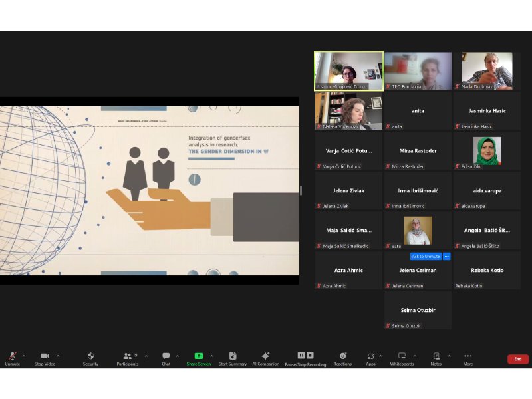Select Edisa Zilic's video thumbnail
532x399 pixels.
tap(487, 151)
